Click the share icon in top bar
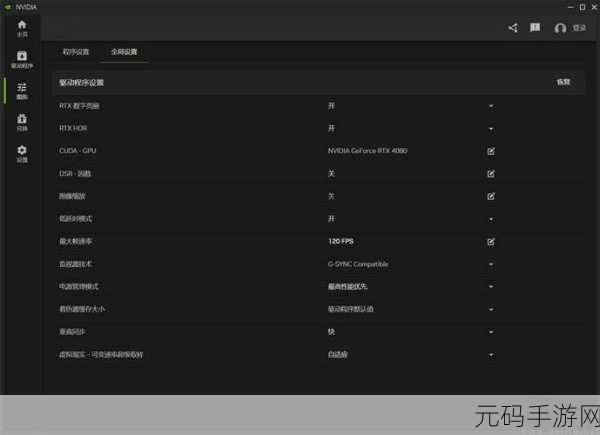 tap(513, 28)
